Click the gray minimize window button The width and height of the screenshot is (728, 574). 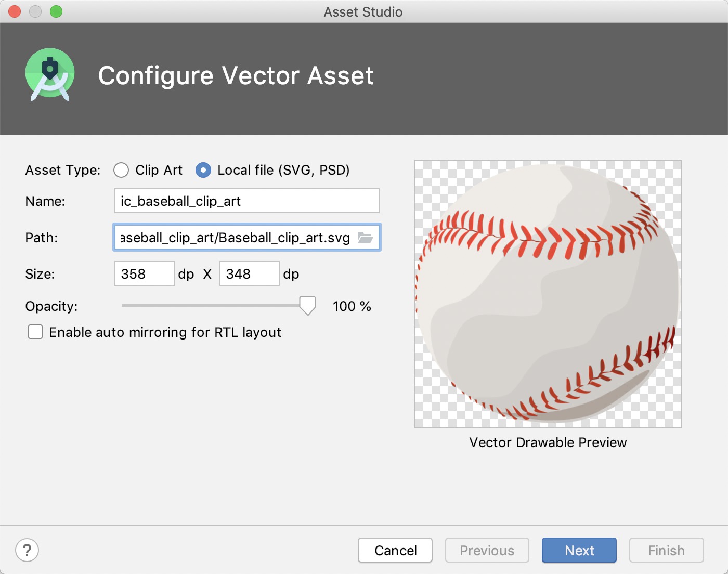pyautogui.click(x=35, y=11)
